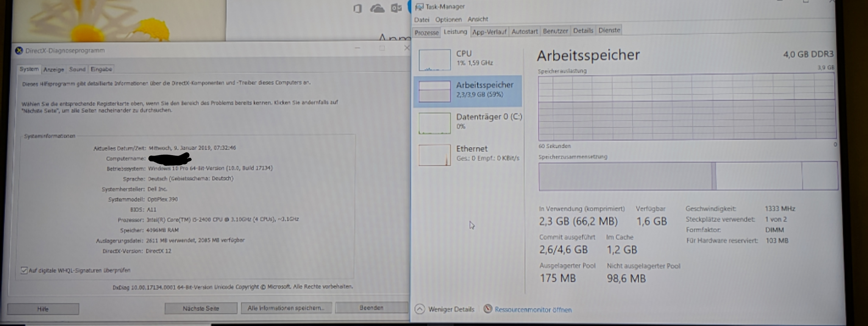
Task: Click the BIOS A11 text
Action: [151, 209]
